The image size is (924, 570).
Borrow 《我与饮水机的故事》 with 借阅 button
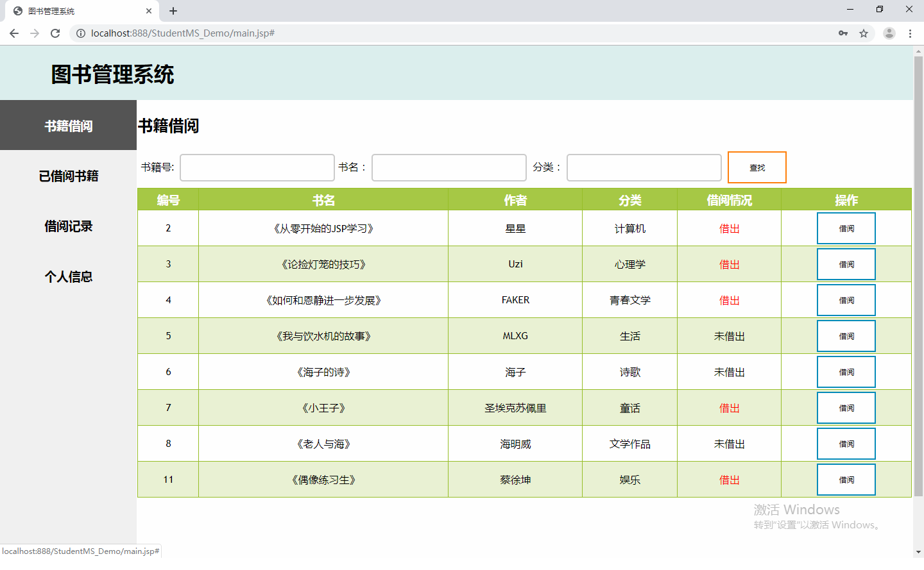[846, 336]
